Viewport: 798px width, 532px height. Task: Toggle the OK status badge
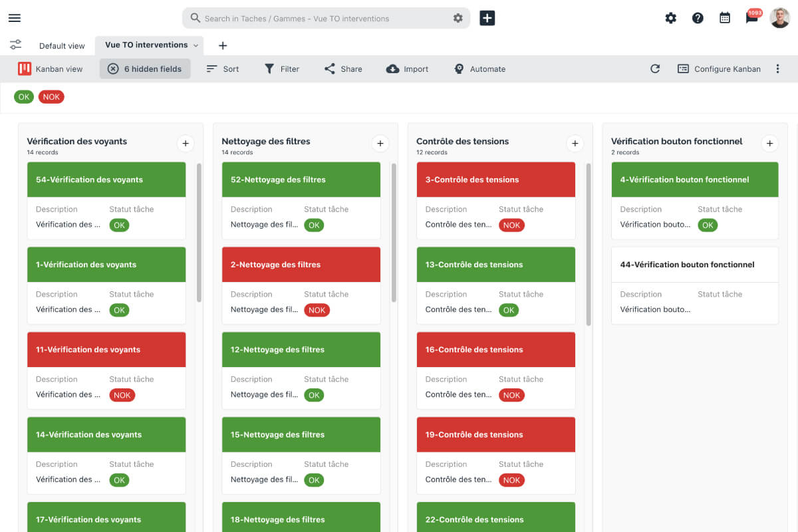[24, 96]
